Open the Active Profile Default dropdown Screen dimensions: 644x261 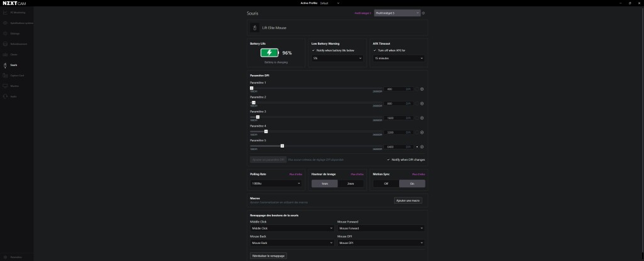(x=330, y=3)
